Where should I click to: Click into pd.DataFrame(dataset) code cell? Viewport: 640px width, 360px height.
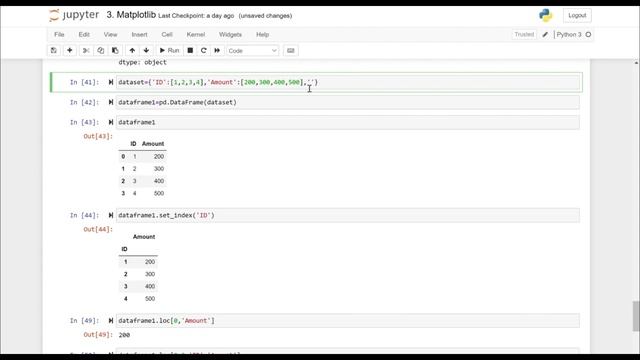348,102
